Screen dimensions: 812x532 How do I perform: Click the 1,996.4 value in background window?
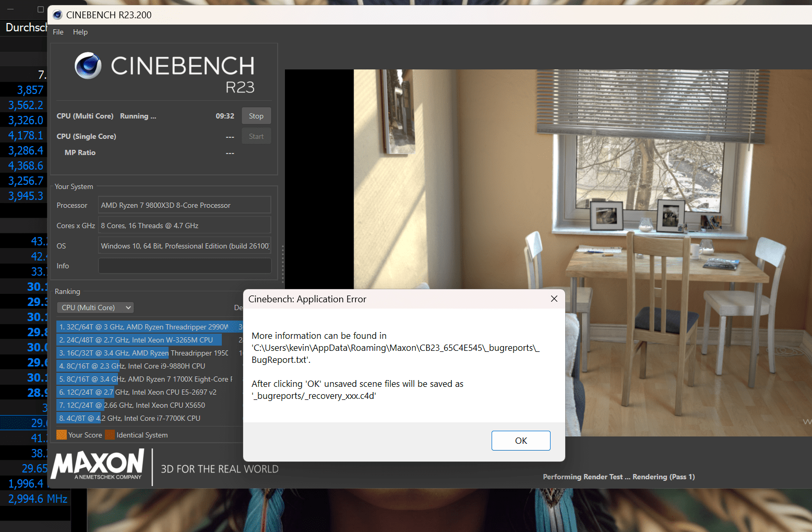[x=26, y=483]
